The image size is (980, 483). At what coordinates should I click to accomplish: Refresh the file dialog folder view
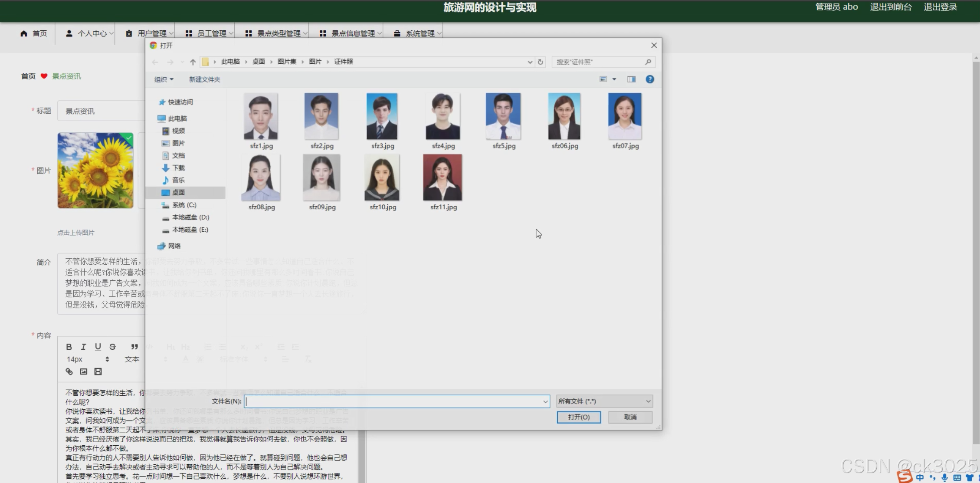(541, 62)
